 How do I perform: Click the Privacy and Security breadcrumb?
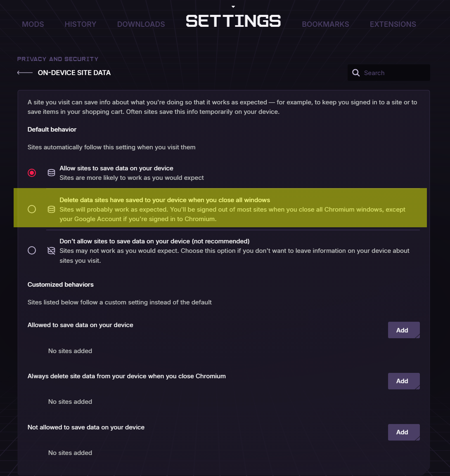(x=58, y=59)
